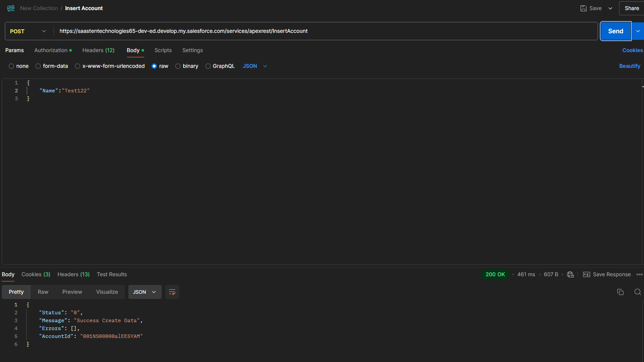Switch response view to Preview
Image resolution: width=644 pixels, height=362 pixels.
(72, 292)
